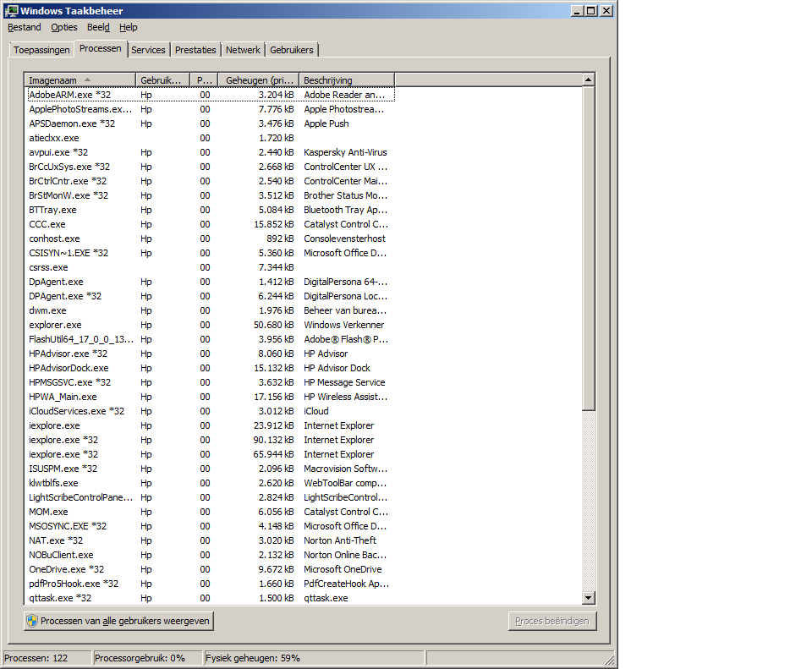Screen dimensions: 812x669
Task: Select the CSISYN~1.EXE *32 row
Action: pos(211,253)
